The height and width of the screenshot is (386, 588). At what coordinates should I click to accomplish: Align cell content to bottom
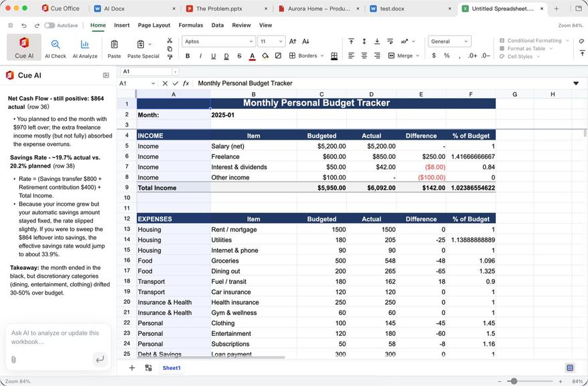tap(377, 41)
